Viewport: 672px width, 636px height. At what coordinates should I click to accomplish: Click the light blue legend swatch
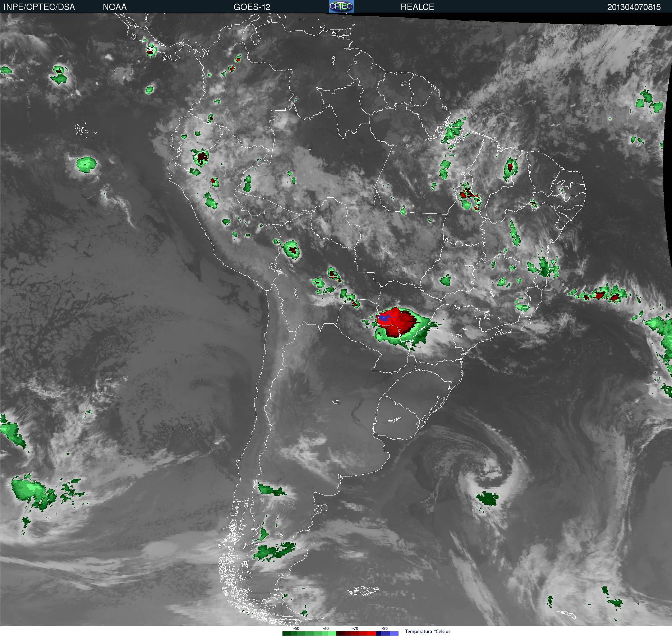click(394, 633)
